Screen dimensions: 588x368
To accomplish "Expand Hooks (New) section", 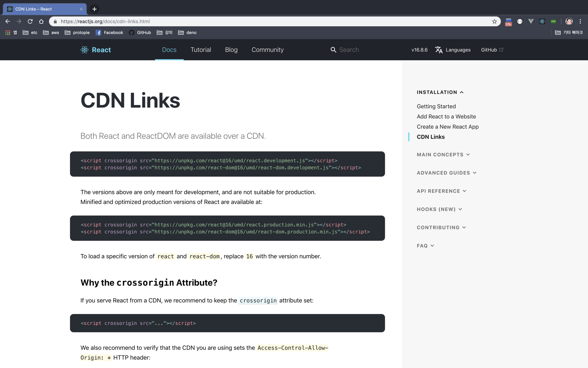I will (x=439, y=209).
